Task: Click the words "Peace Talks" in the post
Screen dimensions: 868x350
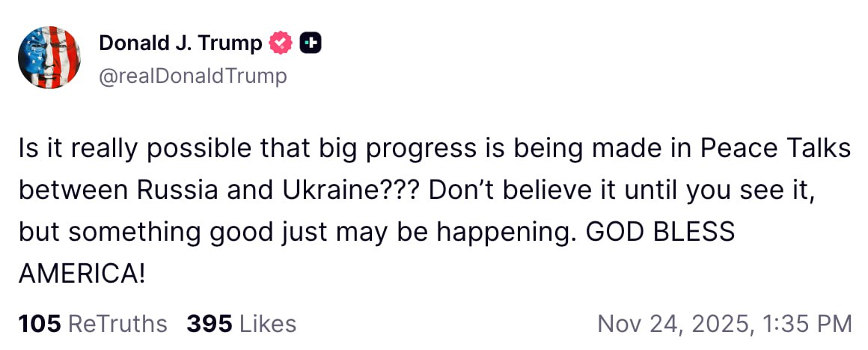Action: pos(776,149)
